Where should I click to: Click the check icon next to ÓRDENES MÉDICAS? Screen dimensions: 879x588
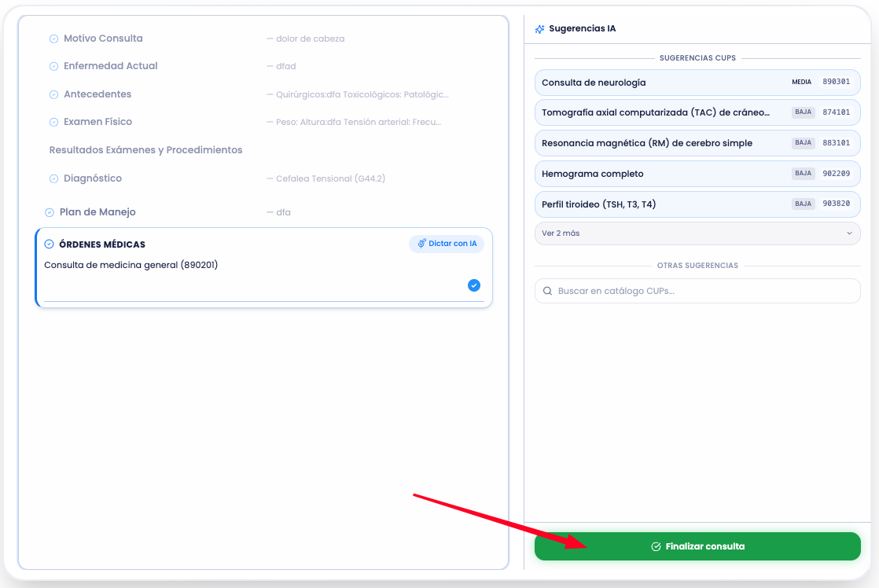coord(50,244)
